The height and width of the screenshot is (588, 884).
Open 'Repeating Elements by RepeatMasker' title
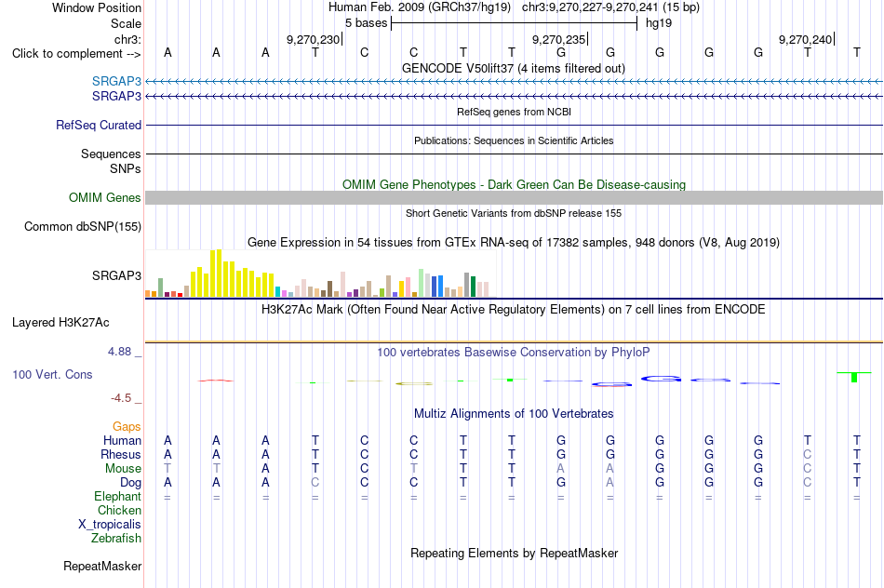(515, 554)
